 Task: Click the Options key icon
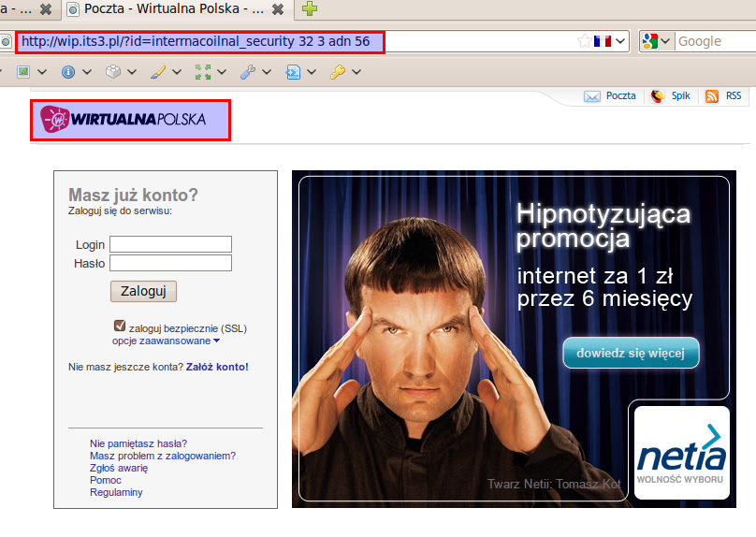pos(338,71)
